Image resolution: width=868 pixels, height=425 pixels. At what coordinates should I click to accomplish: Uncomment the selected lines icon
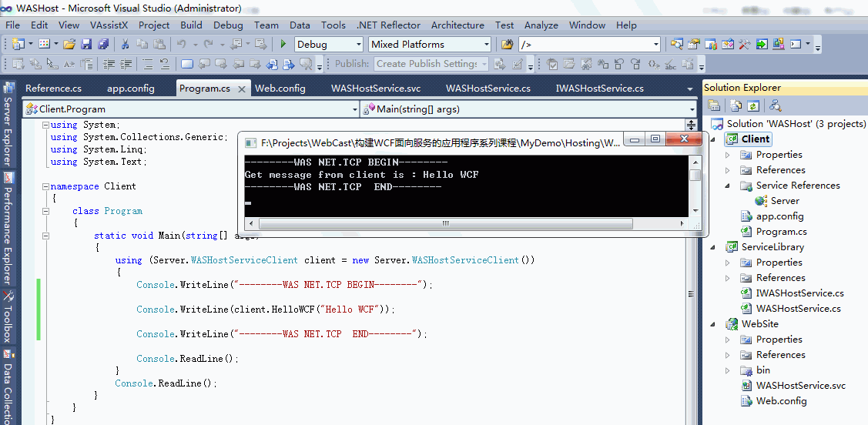coord(165,64)
